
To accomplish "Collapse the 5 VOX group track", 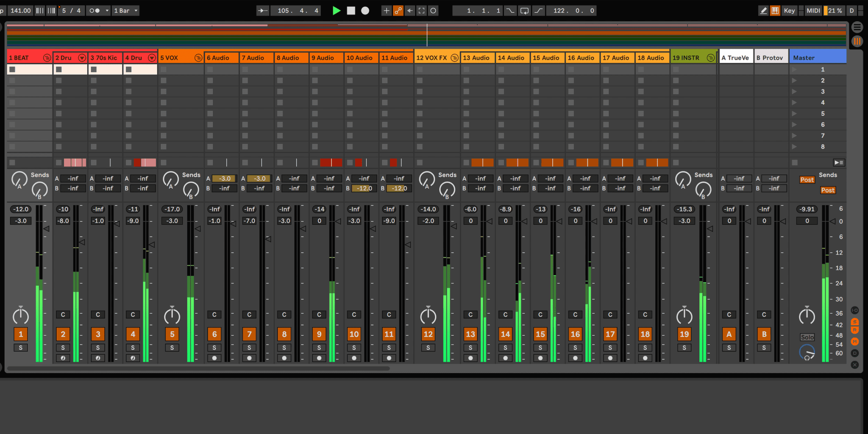I will pos(198,58).
